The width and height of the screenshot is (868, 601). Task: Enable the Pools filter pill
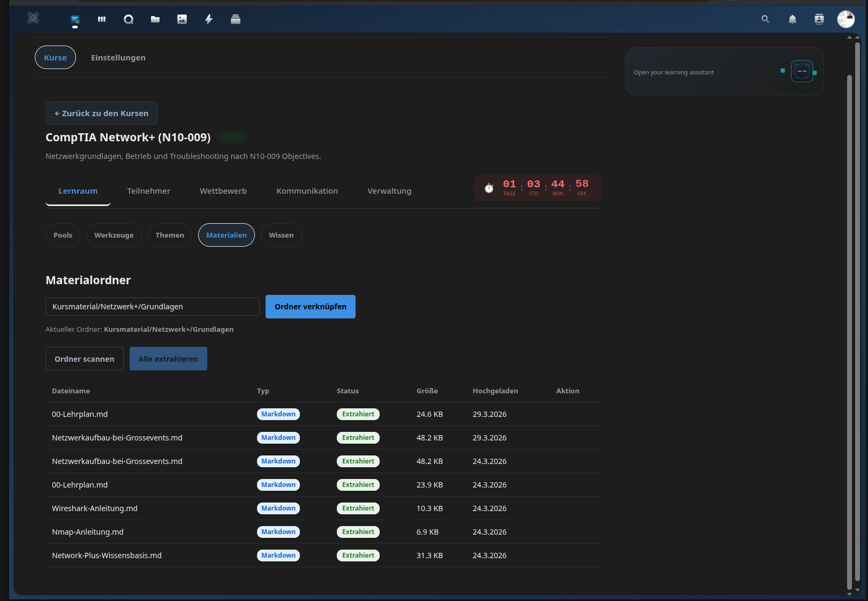click(63, 235)
